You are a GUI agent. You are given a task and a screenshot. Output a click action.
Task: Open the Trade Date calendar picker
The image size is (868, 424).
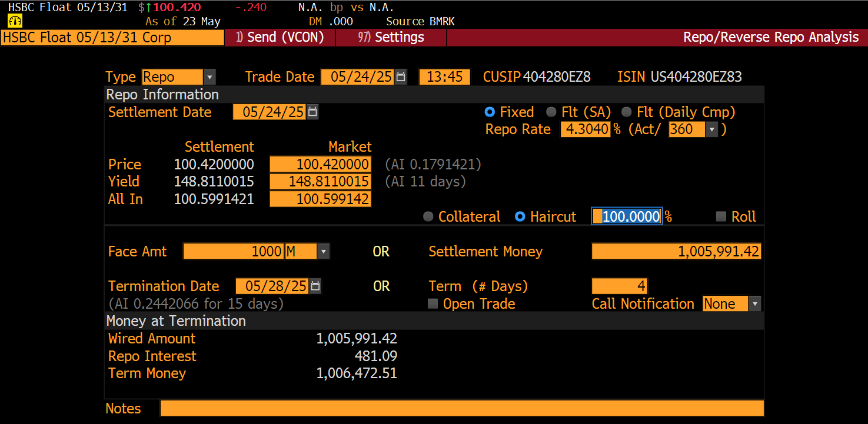pos(401,77)
